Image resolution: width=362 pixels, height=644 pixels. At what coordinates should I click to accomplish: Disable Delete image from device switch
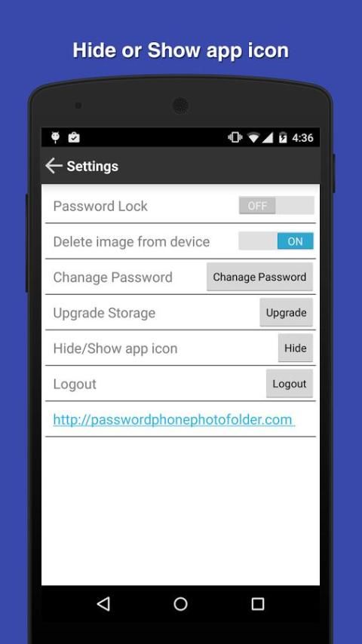pos(276,241)
